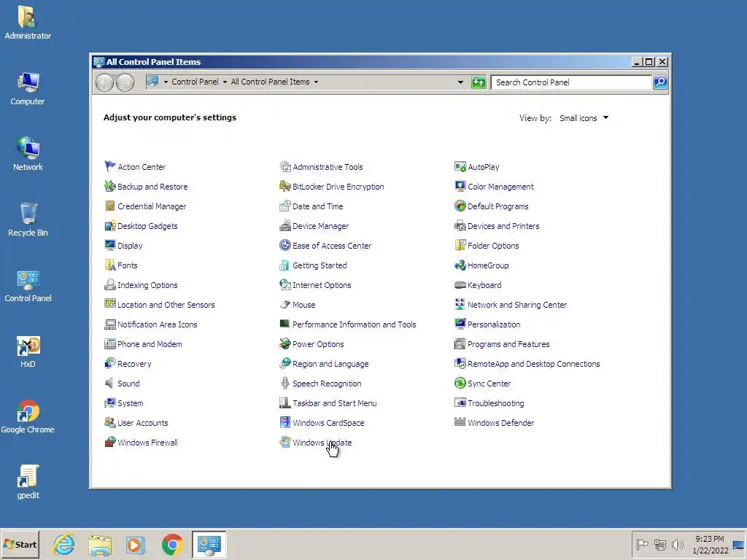Open Folder Options link
Image resolution: width=747 pixels, height=560 pixels.
pyautogui.click(x=493, y=246)
